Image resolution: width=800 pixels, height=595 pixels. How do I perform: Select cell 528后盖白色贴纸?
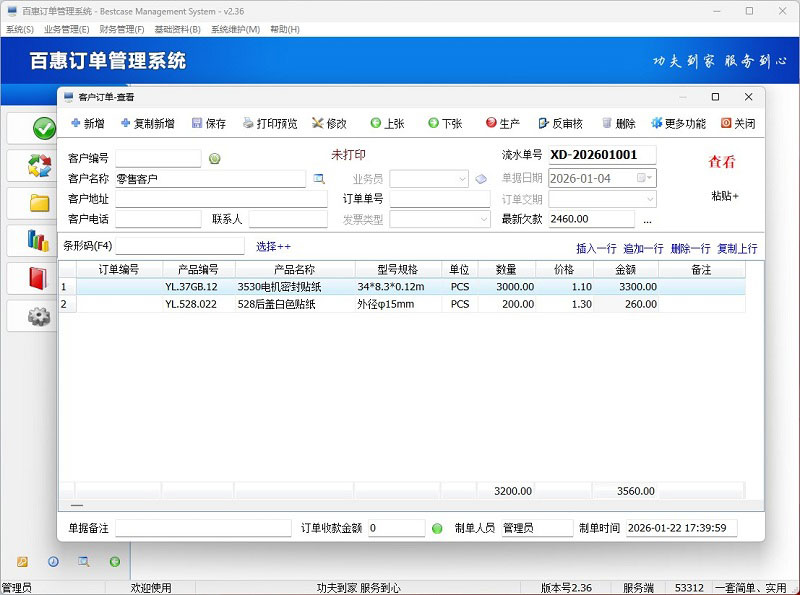coord(295,305)
